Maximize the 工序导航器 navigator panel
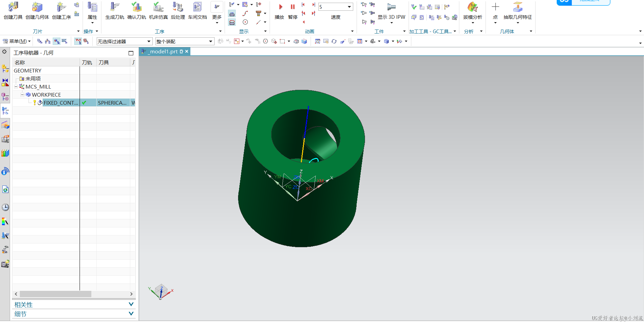This screenshot has height=322, width=644. (131, 53)
